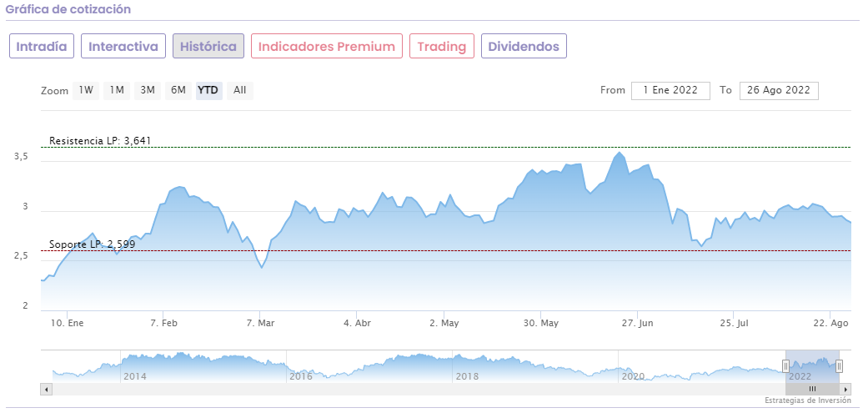Select the Histórica tab
The width and height of the screenshot is (868, 413).
(x=208, y=46)
